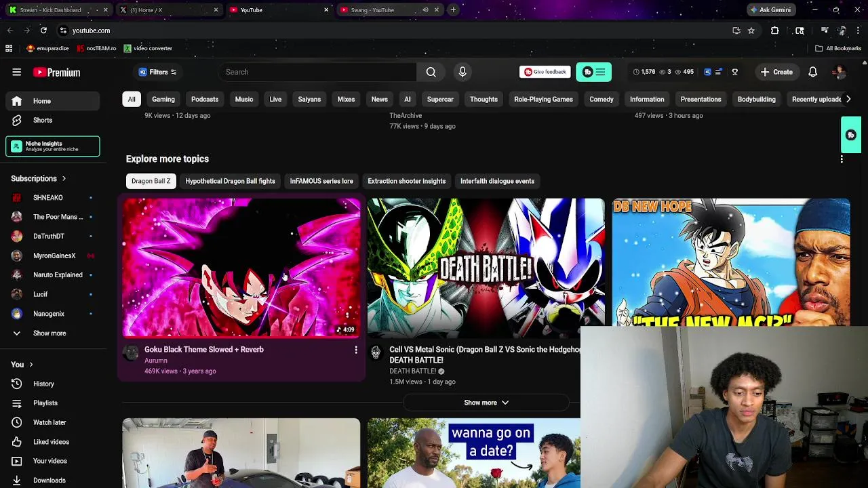Reload the page in the browser toolbar
Viewport: 868px width, 488px height.
click(43, 30)
